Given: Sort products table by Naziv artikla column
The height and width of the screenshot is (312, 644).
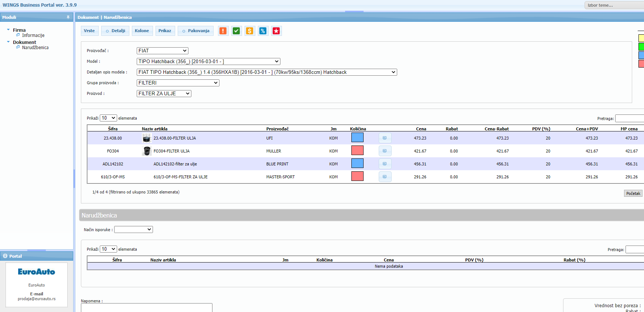Looking at the screenshot, I should click(x=154, y=129).
